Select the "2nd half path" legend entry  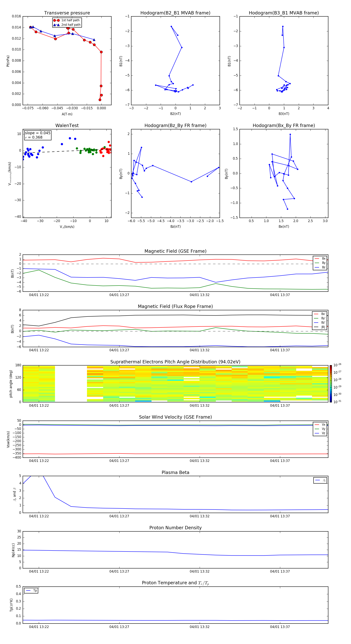click(67, 25)
